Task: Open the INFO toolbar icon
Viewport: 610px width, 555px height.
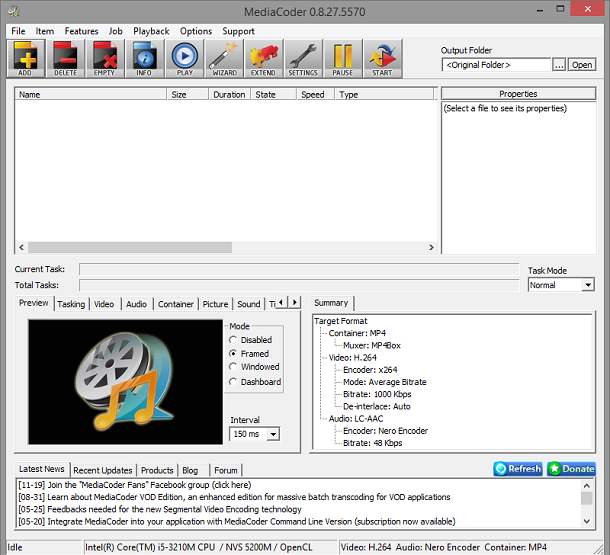Action: point(144,58)
